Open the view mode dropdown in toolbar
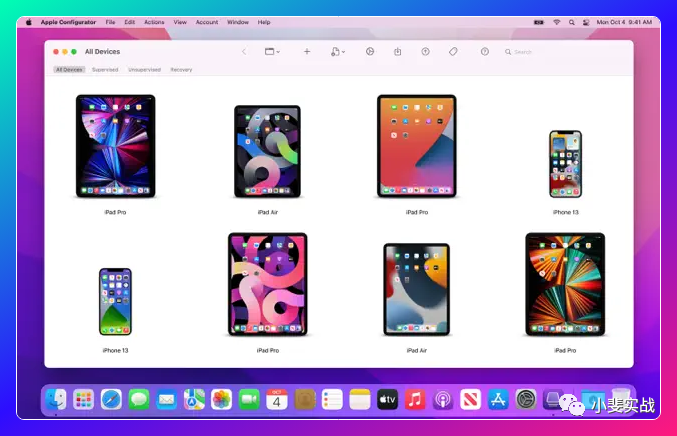Viewport: 677px width, 436px height. coord(272,51)
